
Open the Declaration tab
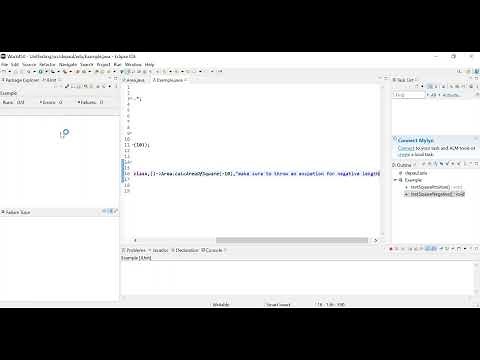coord(185,250)
